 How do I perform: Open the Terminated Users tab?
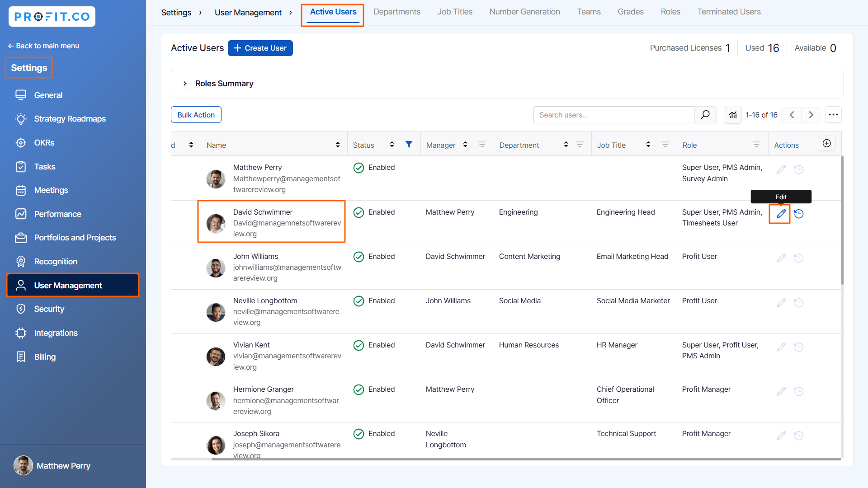[728, 12]
